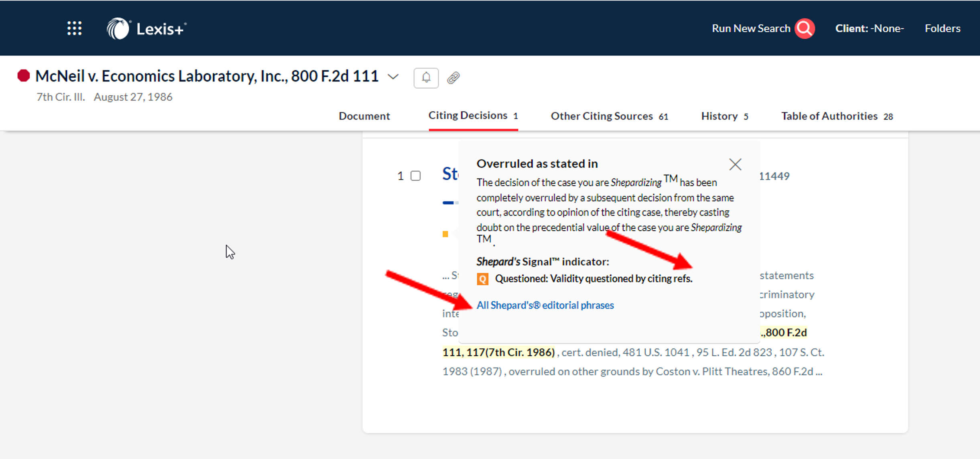980x459 pixels.
Task: Expand the dropdown next to McNeil case title
Action: point(394,76)
